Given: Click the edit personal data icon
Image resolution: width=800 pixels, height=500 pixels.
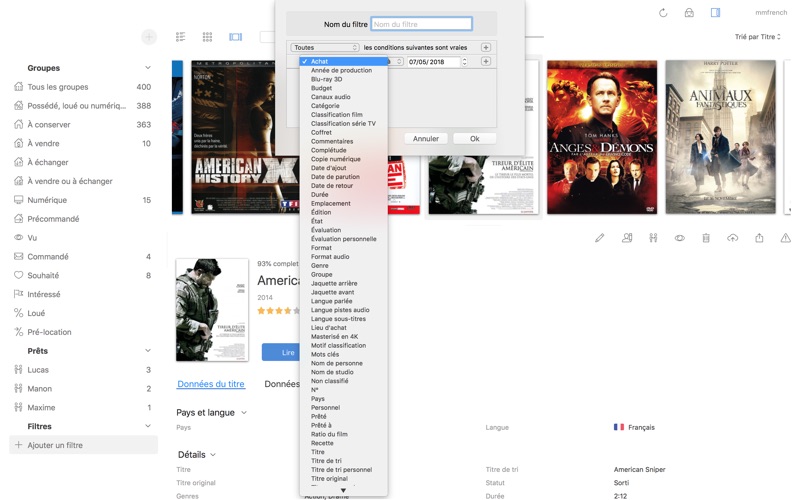Looking at the screenshot, I should pyautogui.click(x=627, y=238).
